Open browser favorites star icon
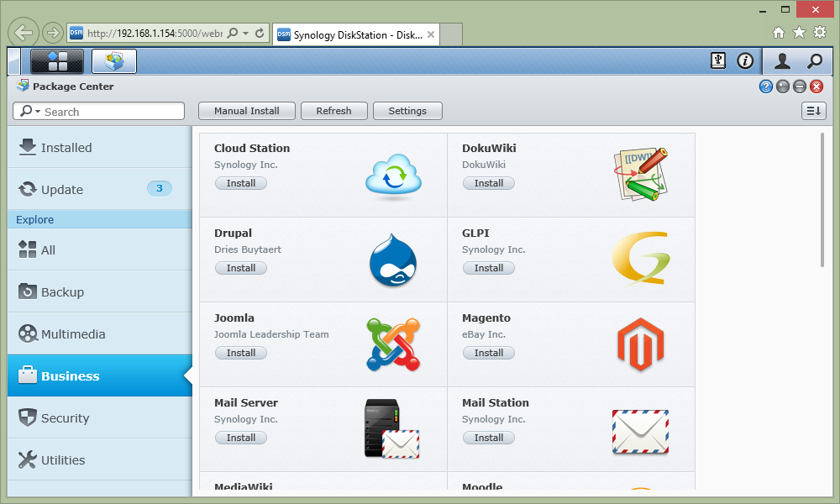 coord(800,32)
